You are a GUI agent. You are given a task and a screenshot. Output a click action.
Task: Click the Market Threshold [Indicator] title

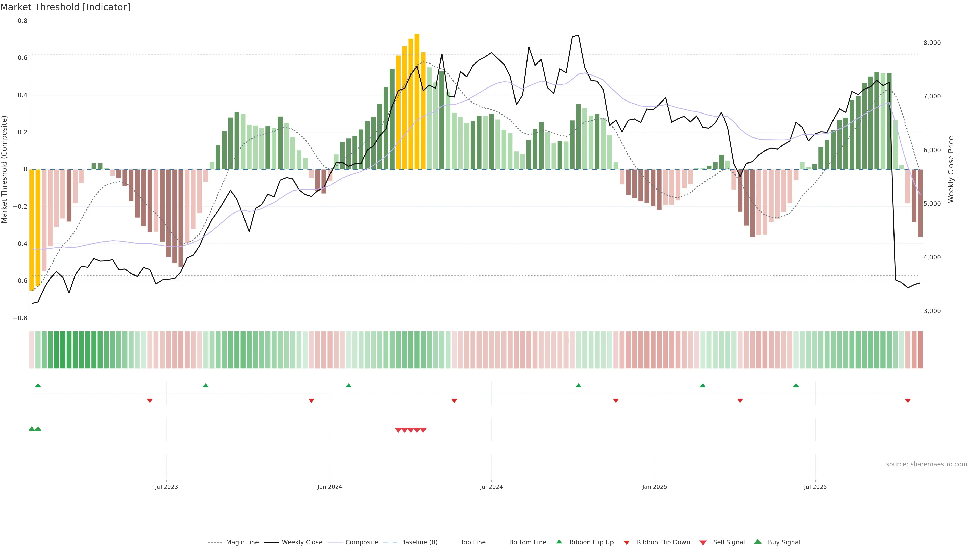tap(65, 7)
